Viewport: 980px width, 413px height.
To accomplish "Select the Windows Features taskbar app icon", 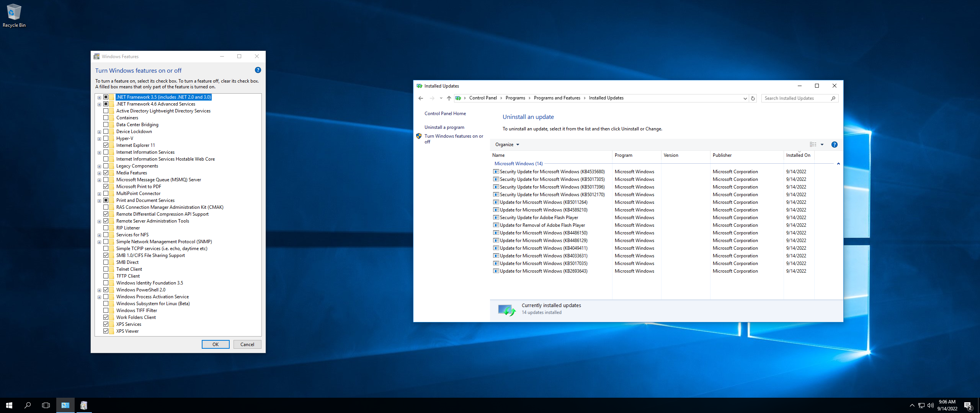I will (84, 405).
